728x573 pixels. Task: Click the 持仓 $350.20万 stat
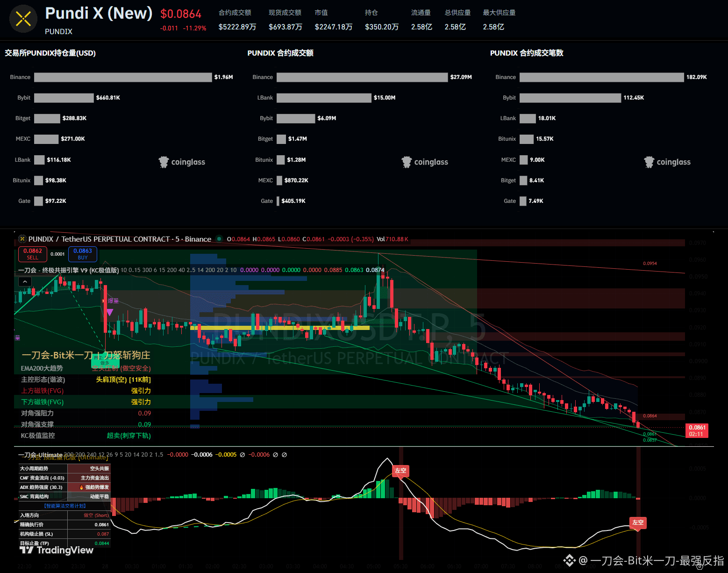click(x=382, y=20)
